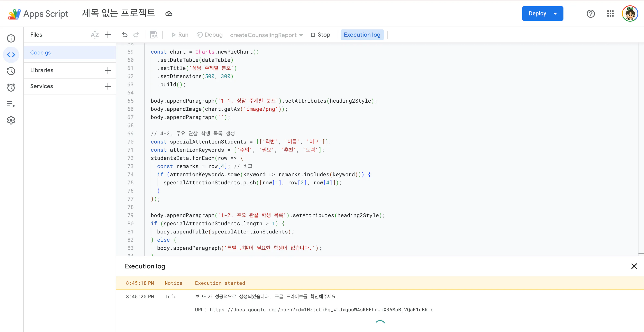The height and width of the screenshot is (332, 644).
Task: Open the Overview info icon in sidebar
Action: tap(11, 38)
